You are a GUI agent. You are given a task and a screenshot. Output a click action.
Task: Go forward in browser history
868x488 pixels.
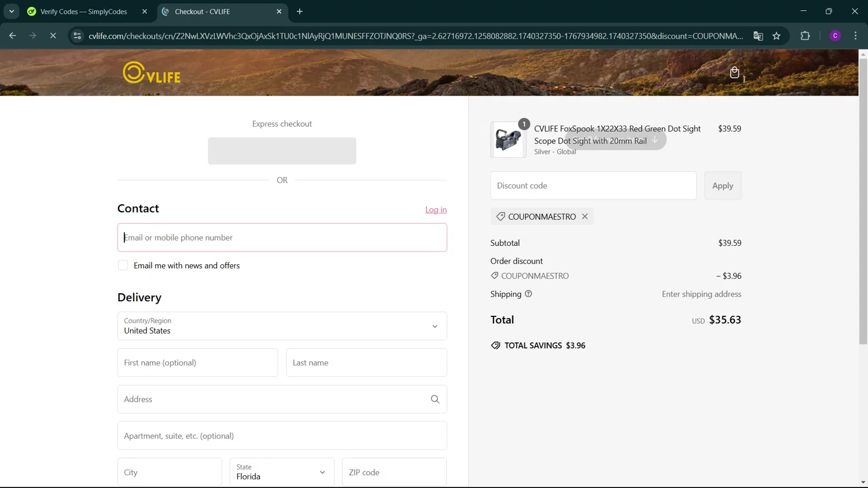(x=32, y=36)
